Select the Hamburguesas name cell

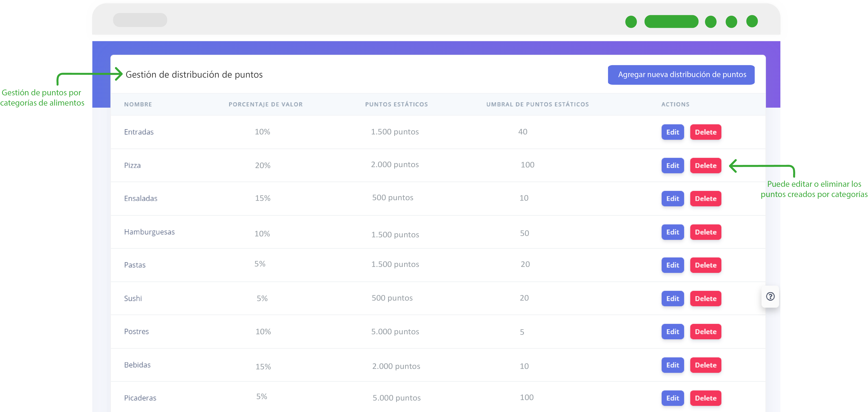point(149,232)
